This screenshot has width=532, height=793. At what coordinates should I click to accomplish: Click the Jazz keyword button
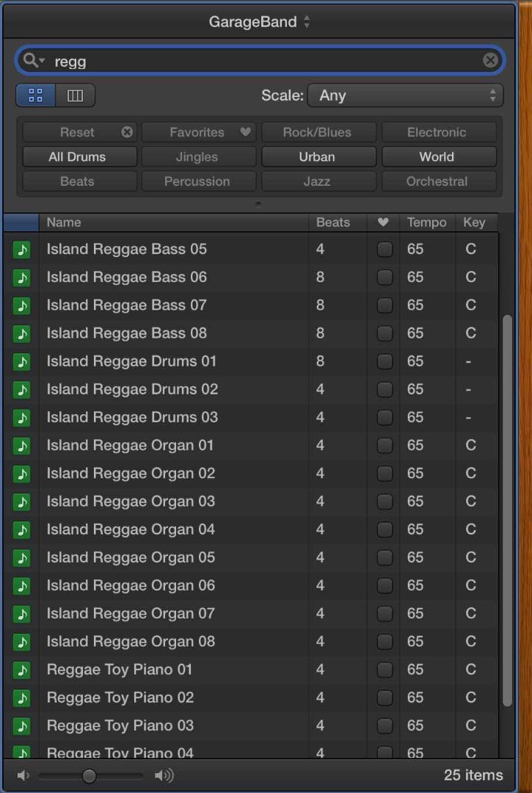(x=318, y=181)
